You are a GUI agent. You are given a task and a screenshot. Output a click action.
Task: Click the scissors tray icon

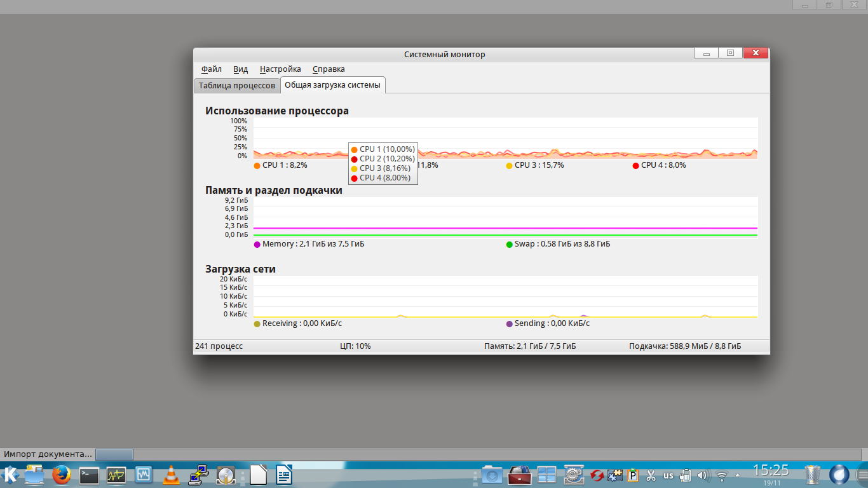click(651, 475)
